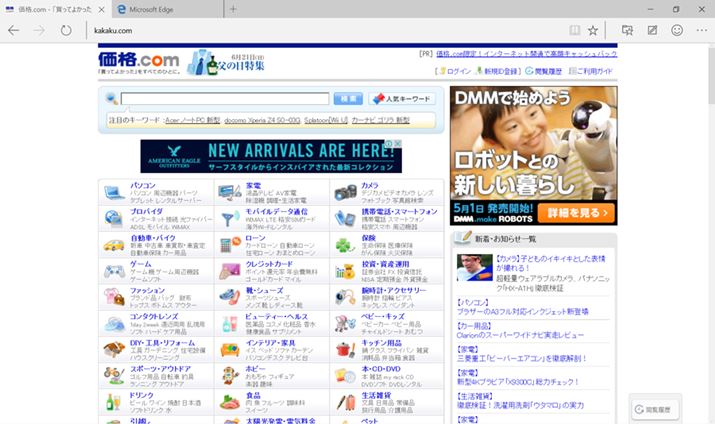Click the ローン calculator icon
Image resolution: width=715 pixels, height=424 pixels.
click(230, 245)
